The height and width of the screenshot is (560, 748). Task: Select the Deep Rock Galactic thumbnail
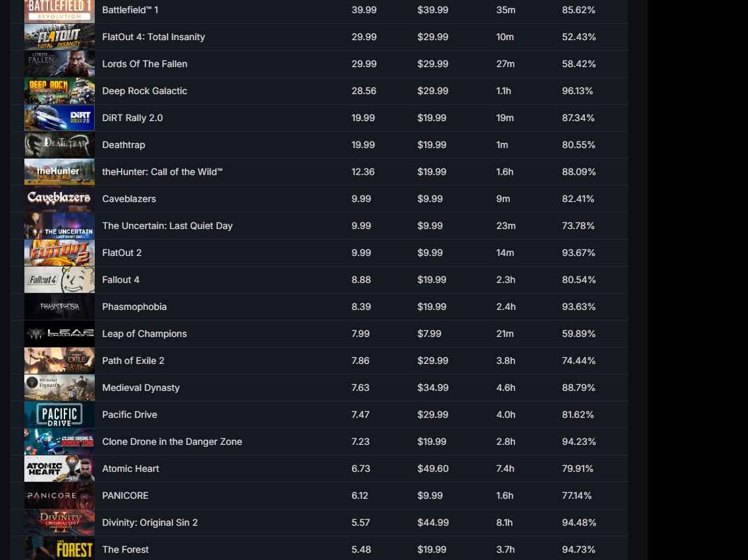[59, 91]
